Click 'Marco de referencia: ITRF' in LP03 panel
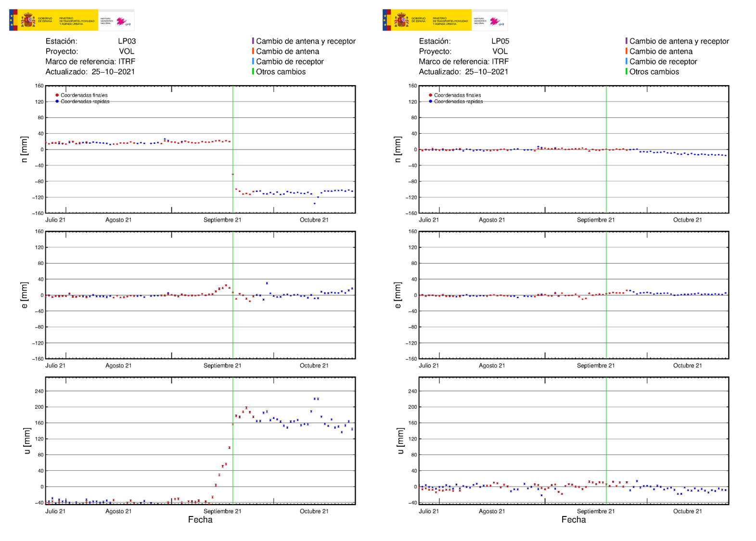This screenshot has height=541, width=756. point(90,62)
